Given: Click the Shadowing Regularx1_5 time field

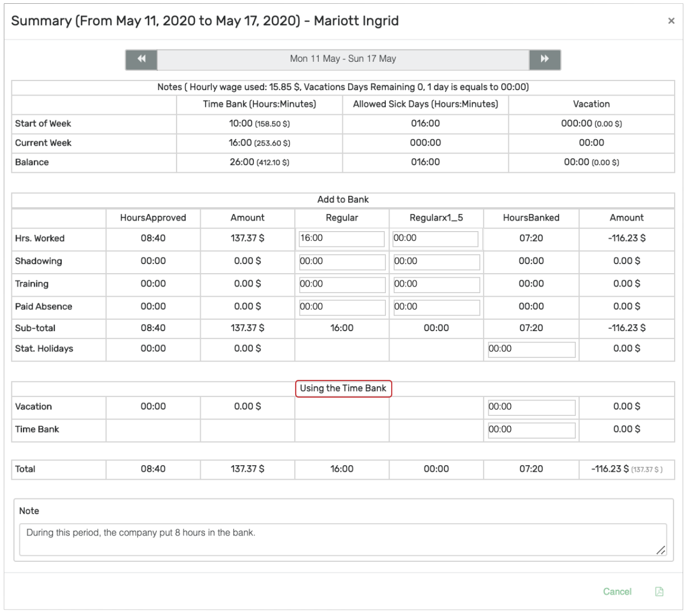Looking at the screenshot, I should coord(436,262).
